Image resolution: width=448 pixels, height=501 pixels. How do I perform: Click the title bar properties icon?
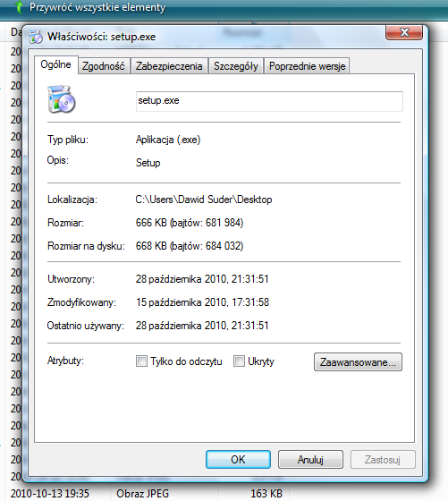pyautogui.click(x=36, y=37)
